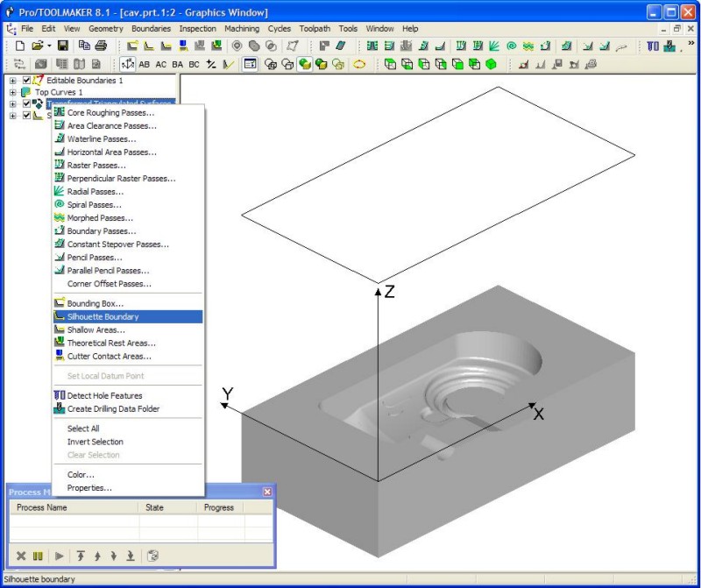Click Perpendicular Raster Passes toolbar icon
Viewport: 701px width, 588px height.
[x=478, y=46]
